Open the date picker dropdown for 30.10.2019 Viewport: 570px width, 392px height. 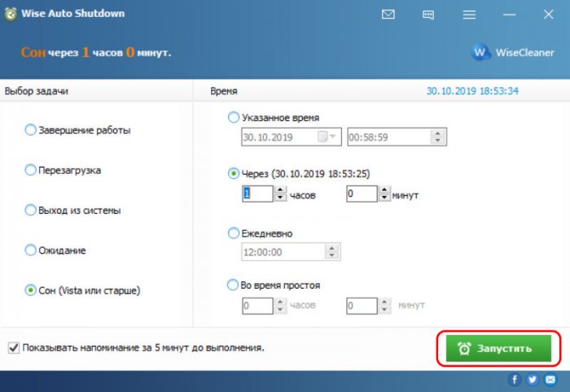331,137
